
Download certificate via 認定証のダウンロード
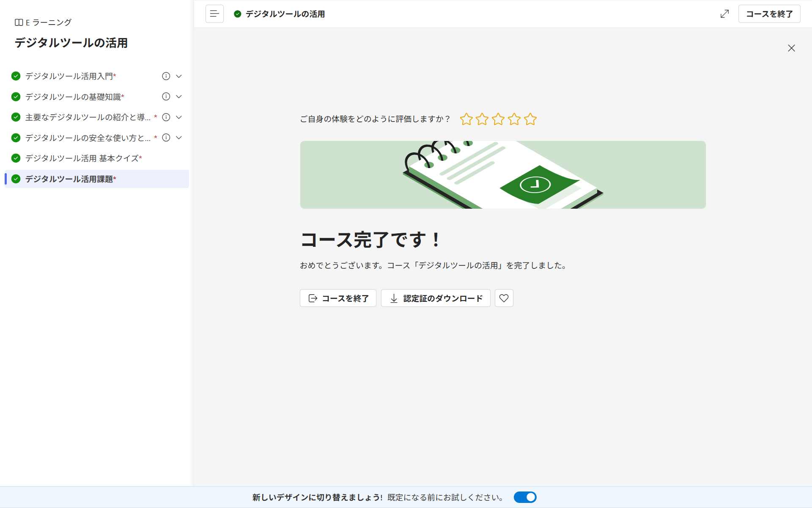click(436, 298)
